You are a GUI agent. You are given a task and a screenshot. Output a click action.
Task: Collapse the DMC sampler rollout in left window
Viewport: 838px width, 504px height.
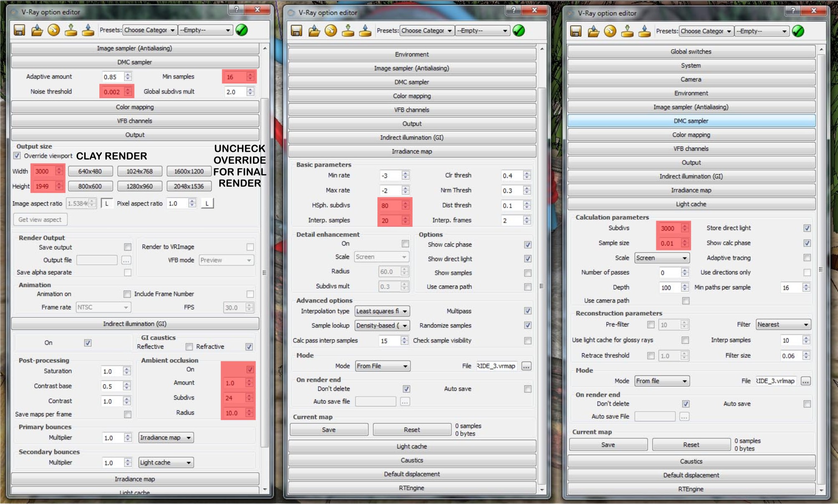[135, 62]
